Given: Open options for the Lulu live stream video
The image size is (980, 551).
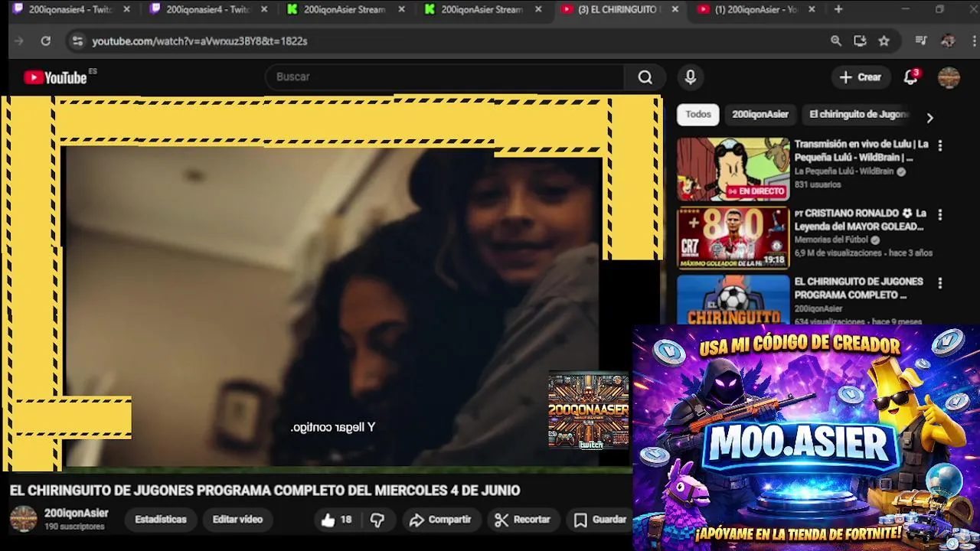Looking at the screenshot, I should point(939,145).
